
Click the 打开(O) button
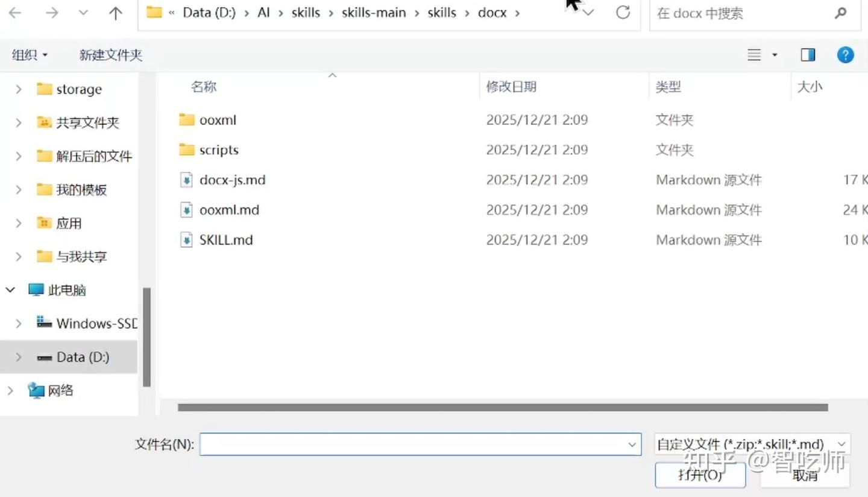(x=700, y=475)
